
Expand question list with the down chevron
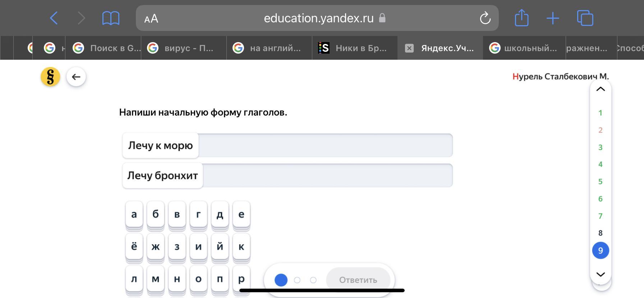[601, 274]
